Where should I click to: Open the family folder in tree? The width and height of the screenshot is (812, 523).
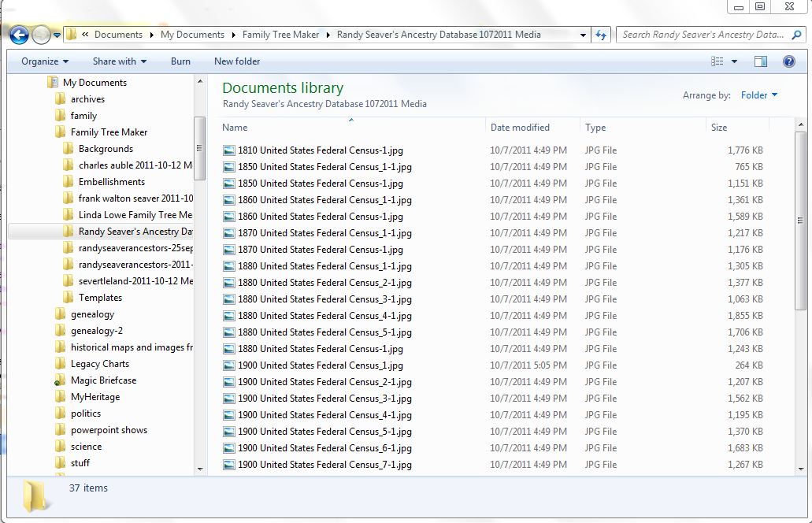83,116
